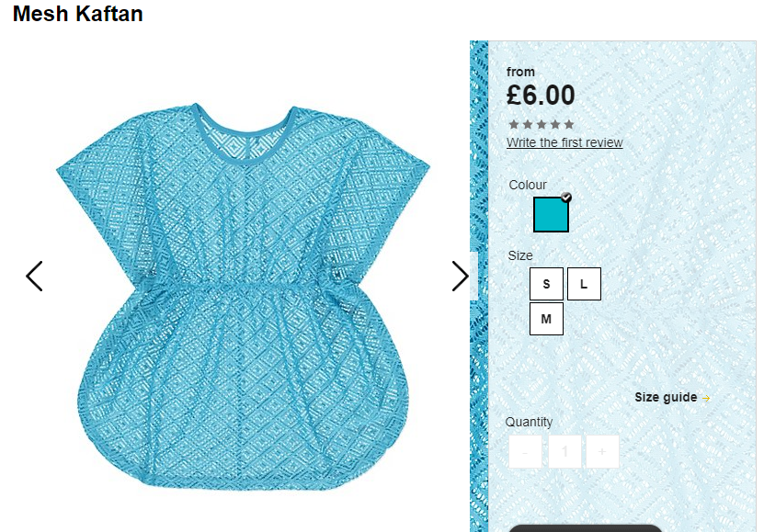The image size is (764, 532).
Task: Select the first rating star
Action: click(514, 125)
